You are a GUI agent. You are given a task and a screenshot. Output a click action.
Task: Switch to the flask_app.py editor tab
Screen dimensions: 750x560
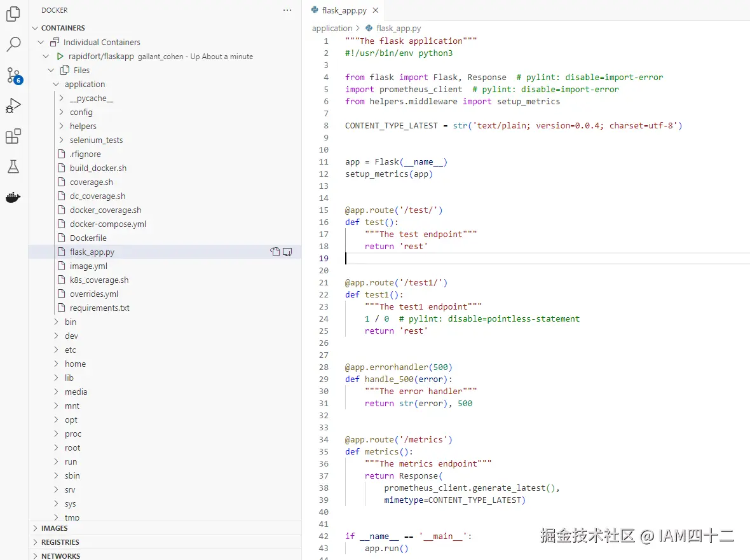click(x=344, y=10)
